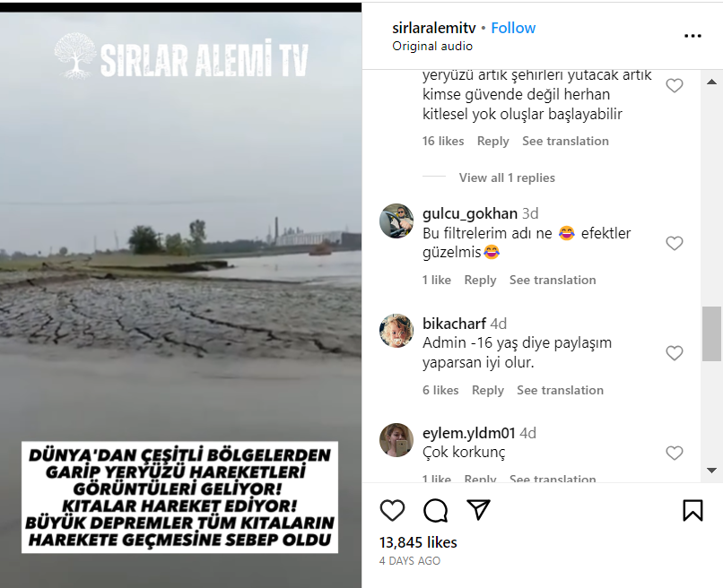Screen dimensions: 723x588
Task: Share the post via paper plane icon
Action: 478,510
